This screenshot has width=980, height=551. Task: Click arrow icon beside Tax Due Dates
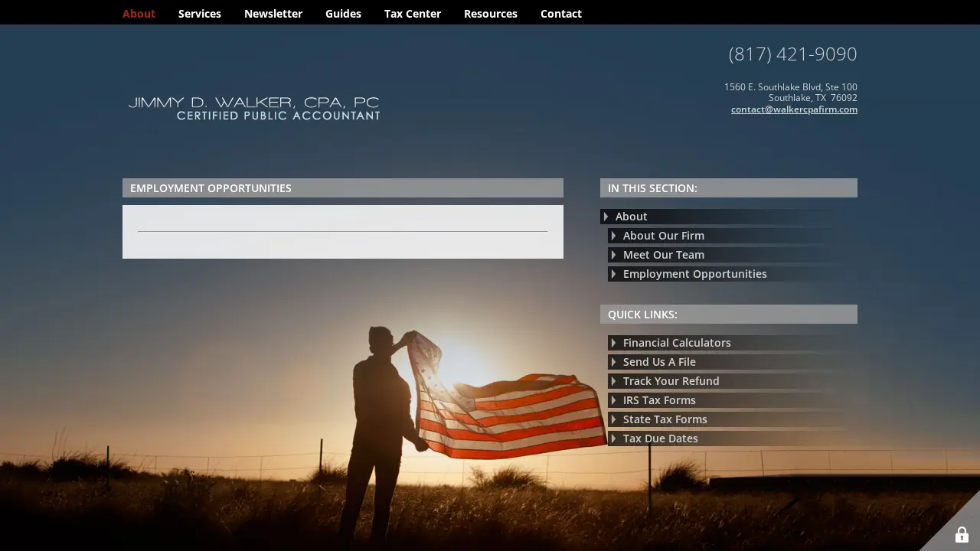[x=614, y=439]
